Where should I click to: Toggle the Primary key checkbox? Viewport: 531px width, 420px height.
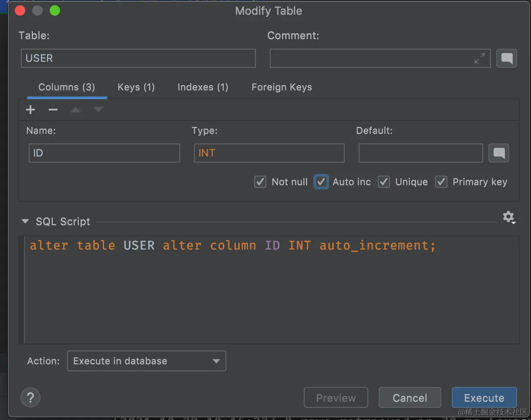pyautogui.click(x=441, y=182)
